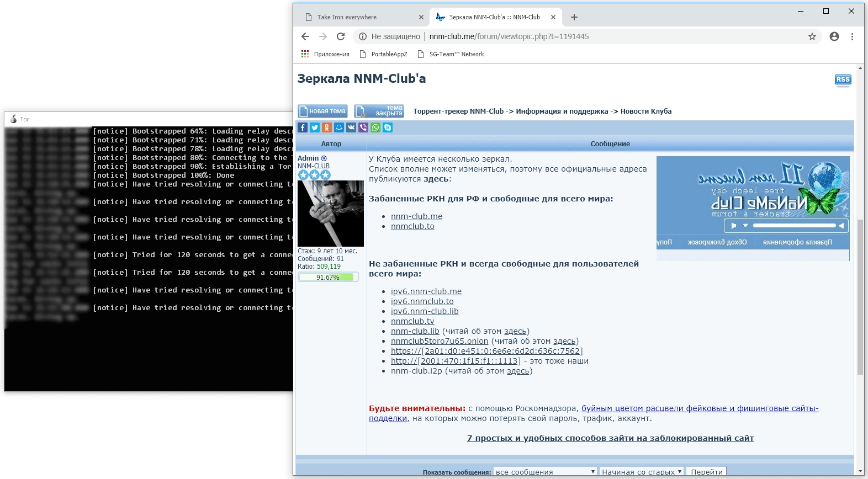Bookmark this page with star icon

pyautogui.click(x=812, y=36)
